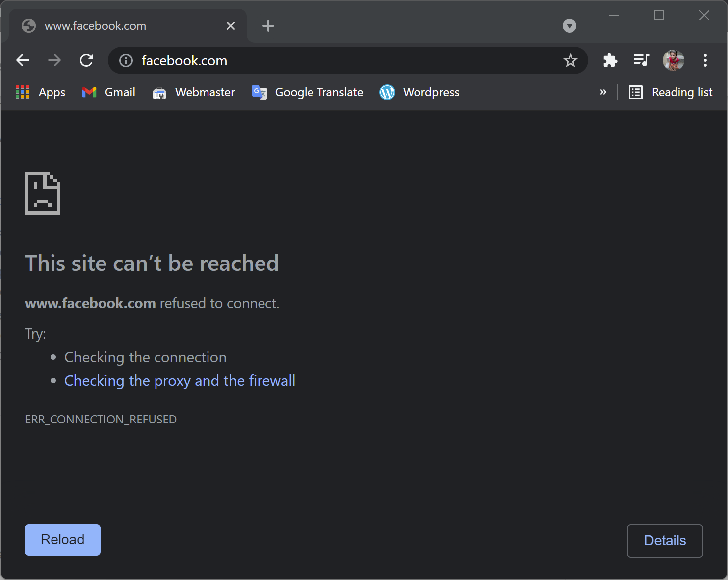728x580 pixels.
Task: Open the Extensions puzzle icon
Action: 610,60
